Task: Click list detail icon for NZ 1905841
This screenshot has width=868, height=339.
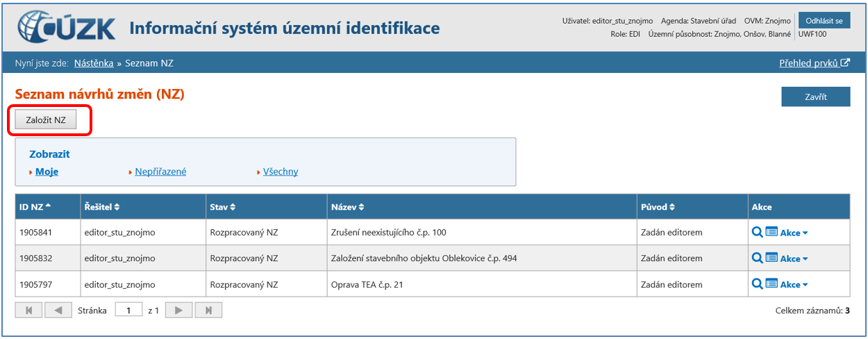Action: pyautogui.click(x=771, y=233)
